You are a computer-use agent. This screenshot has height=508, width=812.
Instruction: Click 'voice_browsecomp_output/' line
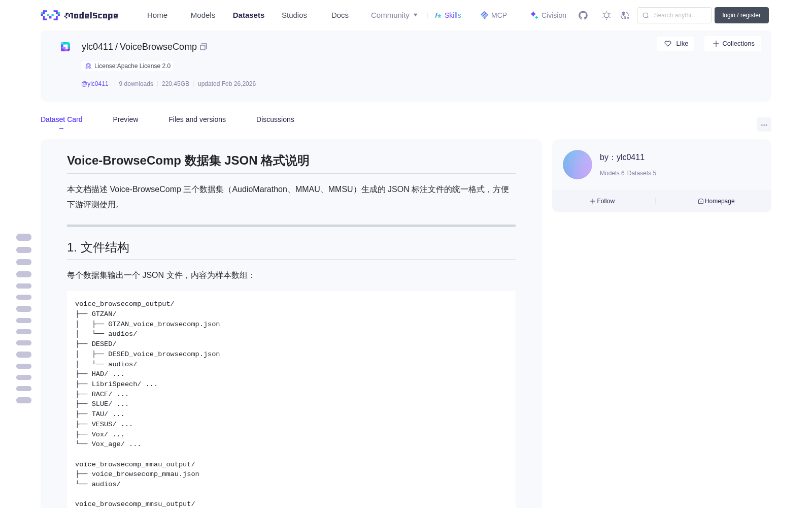[125, 304]
